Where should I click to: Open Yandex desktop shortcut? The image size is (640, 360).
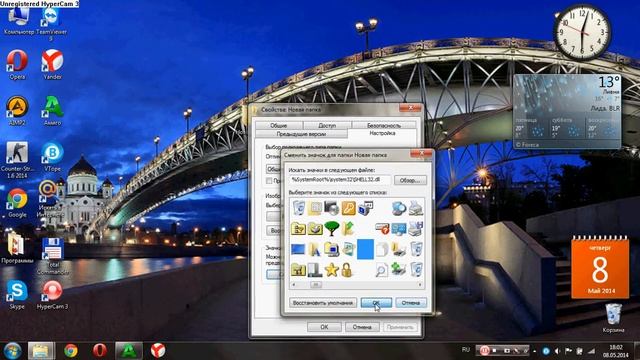(x=52, y=64)
